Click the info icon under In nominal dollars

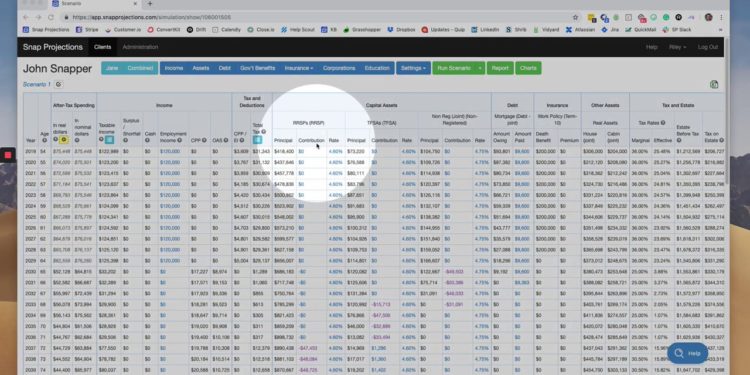pyautogui.click(x=77, y=140)
